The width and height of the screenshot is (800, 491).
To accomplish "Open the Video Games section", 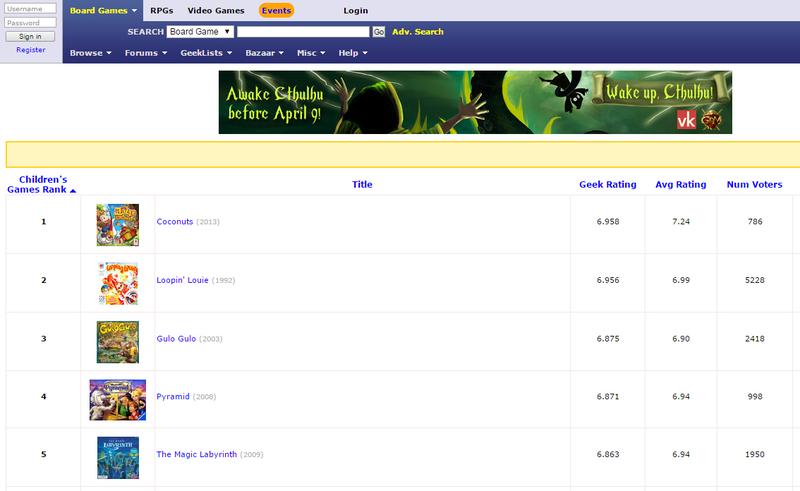I will point(216,10).
